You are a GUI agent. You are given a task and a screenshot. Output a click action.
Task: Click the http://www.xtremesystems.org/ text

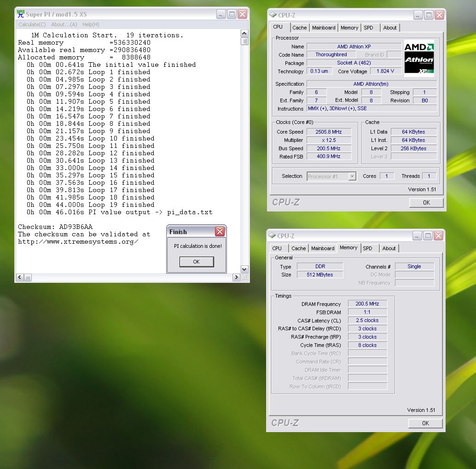pos(78,242)
